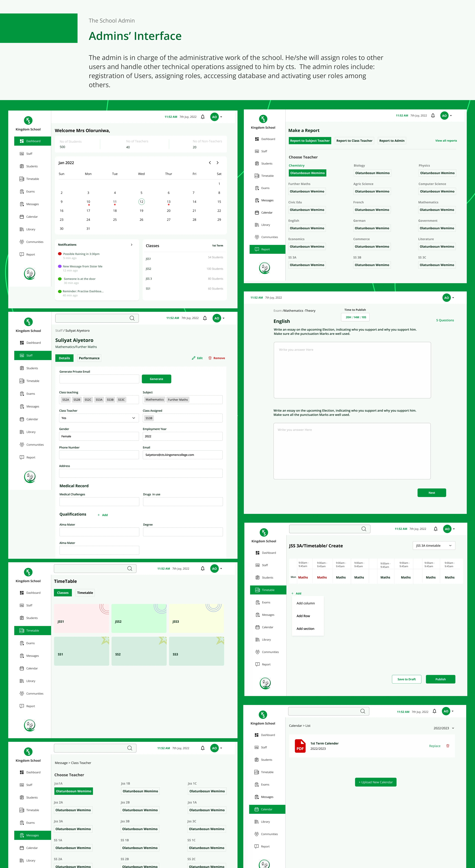475x868 pixels.
Task: Go to previous month in Jan 2022 calendar
Action: pyautogui.click(x=210, y=163)
